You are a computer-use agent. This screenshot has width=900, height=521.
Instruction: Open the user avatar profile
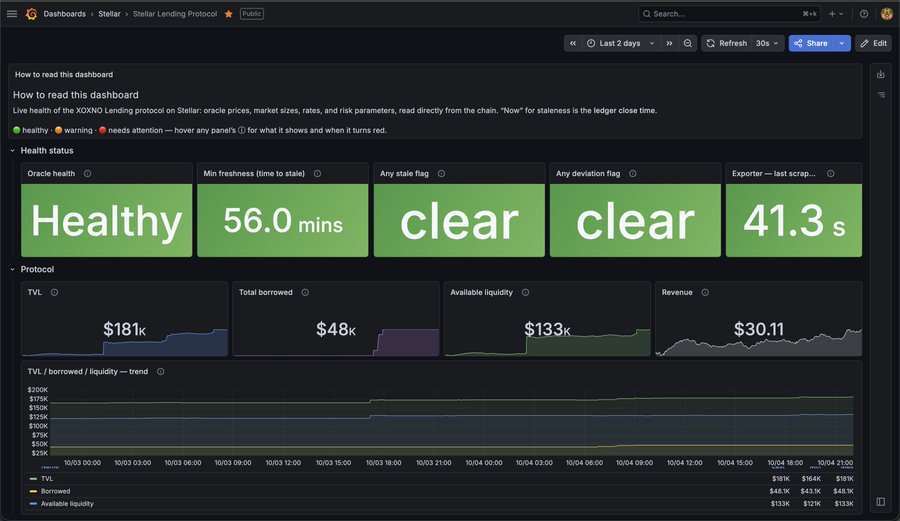[x=887, y=14]
